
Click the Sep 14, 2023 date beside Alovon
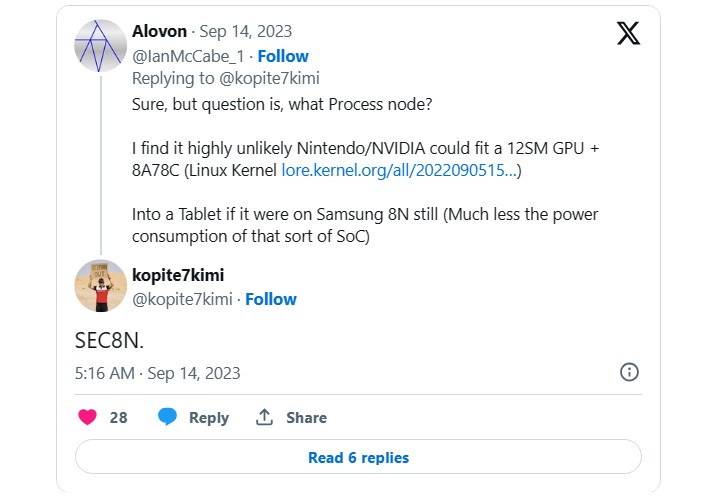248,31
